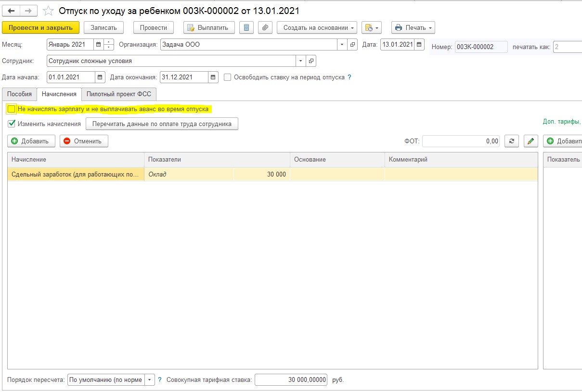
Task: Click the refresh icon next to ФОТ
Action: [x=511, y=141]
